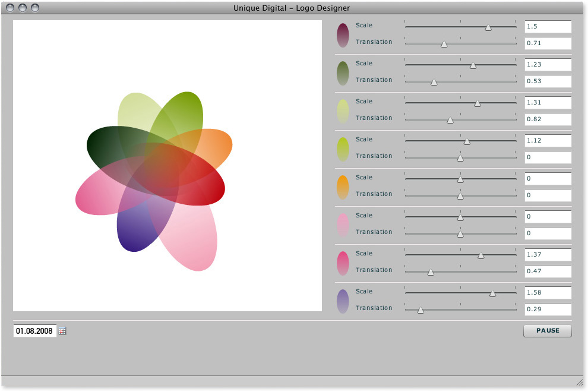Click the date field showing 01.08.2008
Screen dimensions: 588x392
coord(34,331)
